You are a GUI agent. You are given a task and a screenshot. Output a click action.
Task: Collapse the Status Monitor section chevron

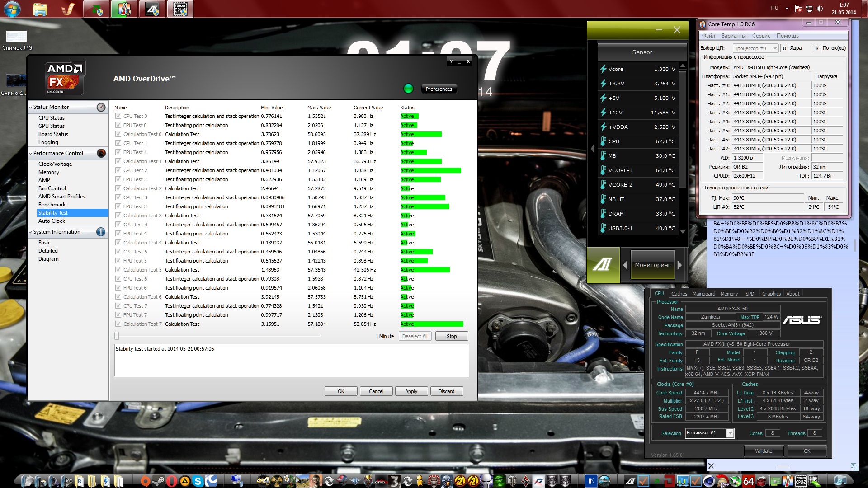click(x=30, y=108)
